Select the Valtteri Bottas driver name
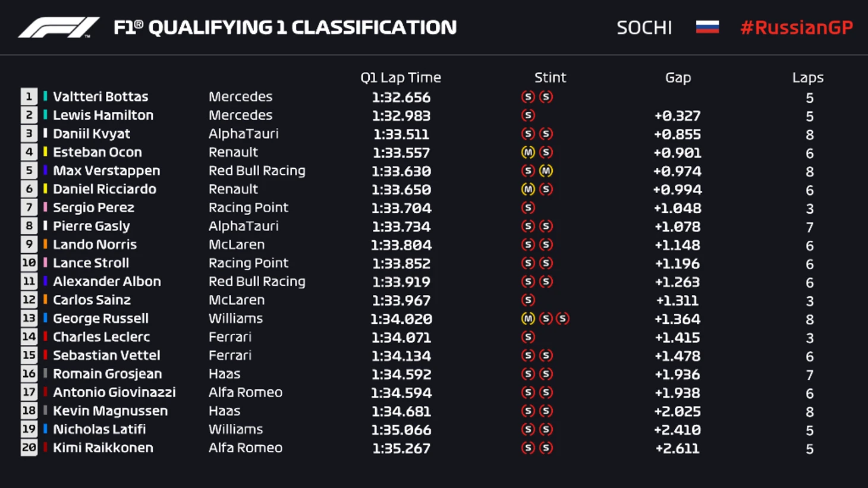The height and width of the screenshot is (488, 868). (x=100, y=96)
